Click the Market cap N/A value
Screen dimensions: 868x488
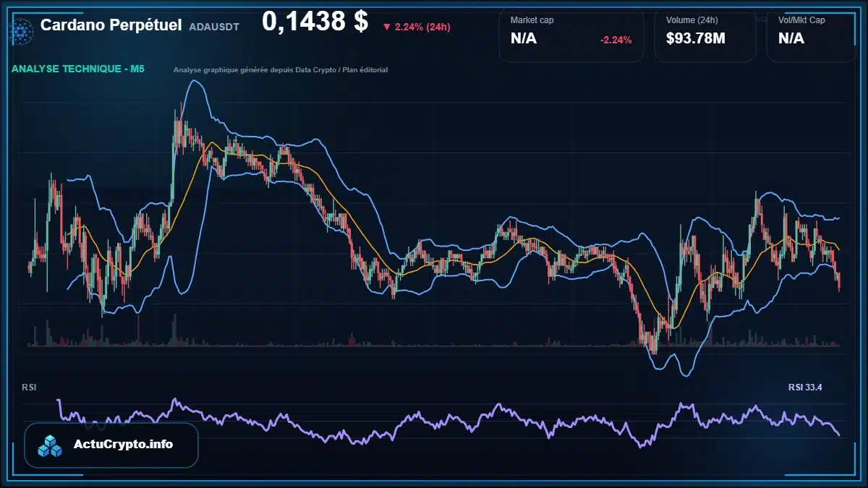[524, 39]
